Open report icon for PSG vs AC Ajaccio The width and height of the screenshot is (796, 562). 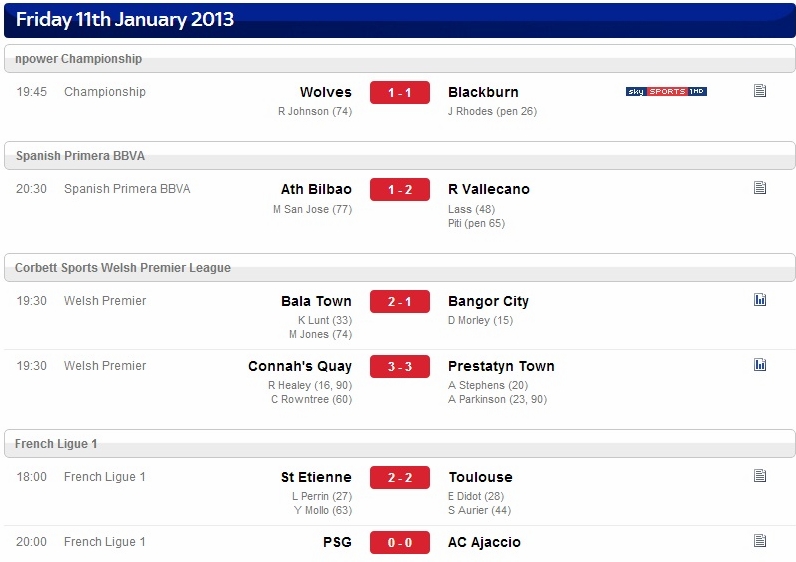coord(760,541)
